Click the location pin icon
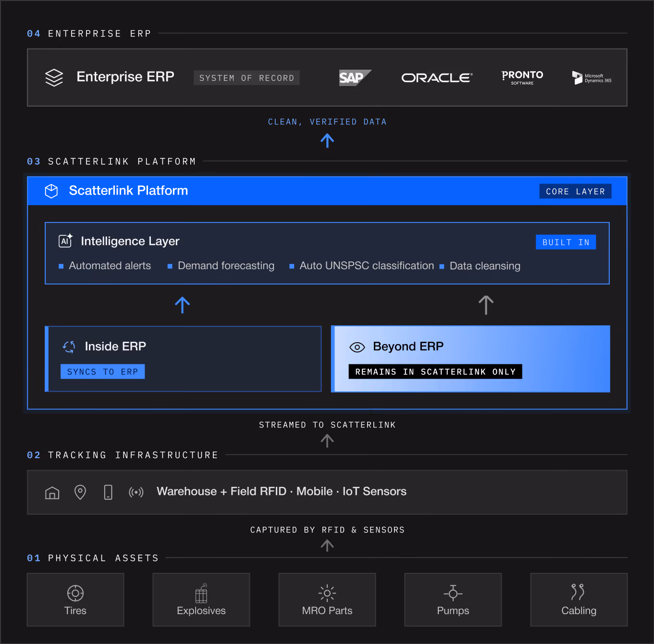Image resolution: width=654 pixels, height=644 pixels. (x=80, y=492)
